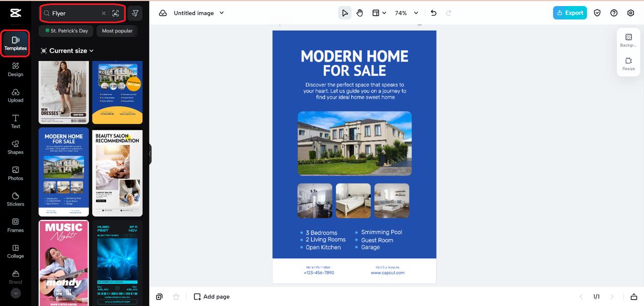Screen dimensions: 644x306
Task: Redo the last action
Action: tap(449, 13)
